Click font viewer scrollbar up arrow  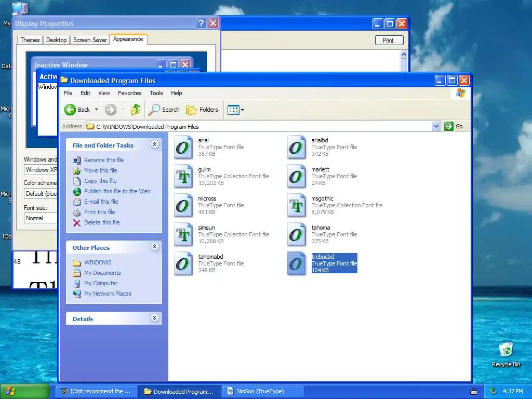pyautogui.click(x=404, y=55)
